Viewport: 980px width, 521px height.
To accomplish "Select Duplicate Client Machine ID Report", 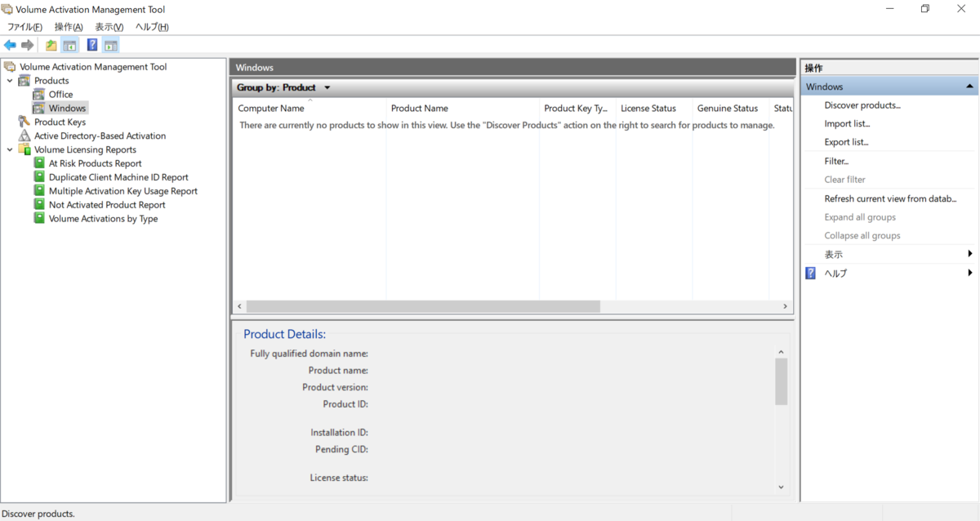I will pyautogui.click(x=118, y=177).
